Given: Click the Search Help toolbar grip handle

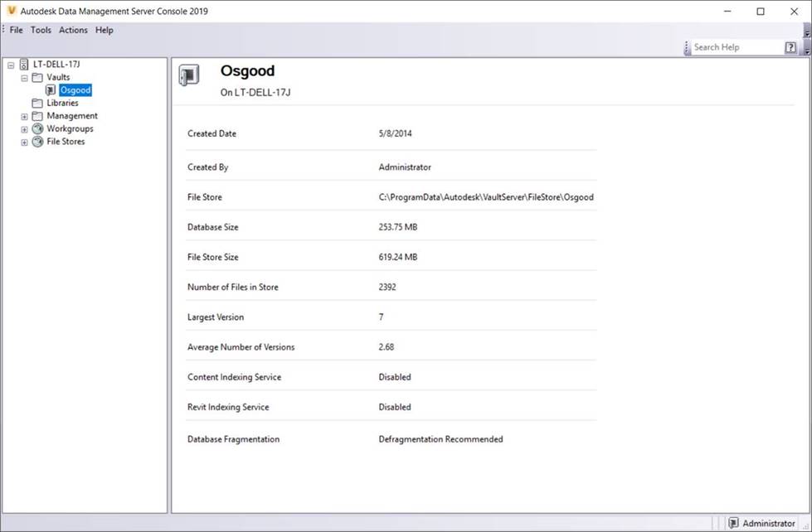Looking at the screenshot, I should click(x=688, y=47).
